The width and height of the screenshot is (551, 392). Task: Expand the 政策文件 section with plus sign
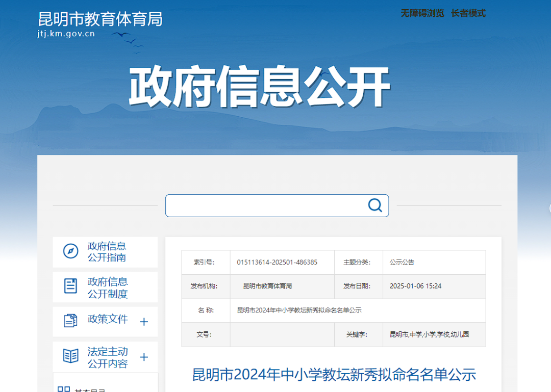pos(144,322)
